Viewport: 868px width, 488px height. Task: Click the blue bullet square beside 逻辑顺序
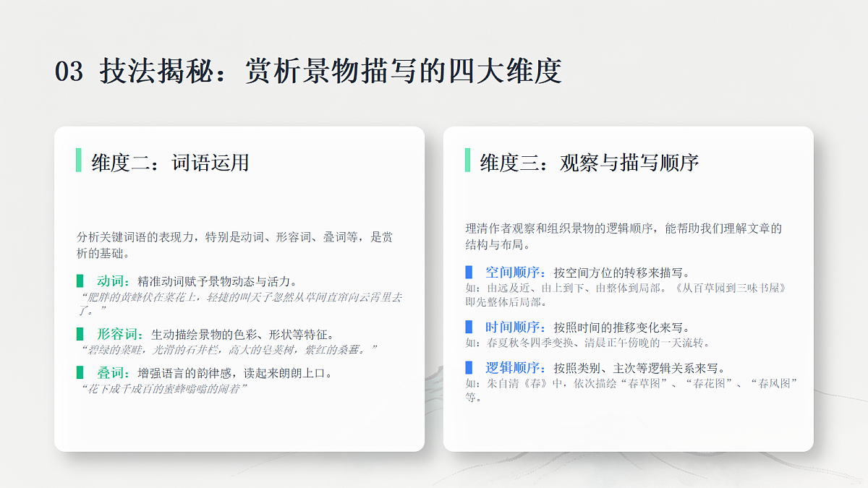469,367
